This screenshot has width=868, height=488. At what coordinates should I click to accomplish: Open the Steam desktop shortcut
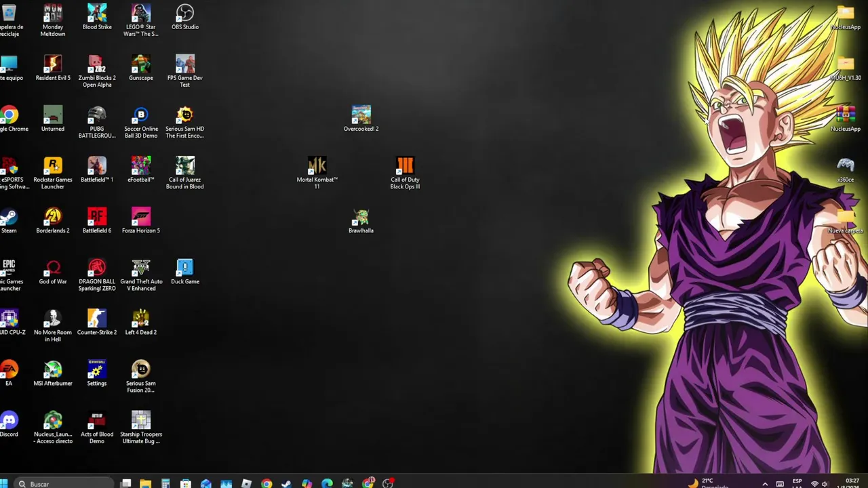click(9, 220)
